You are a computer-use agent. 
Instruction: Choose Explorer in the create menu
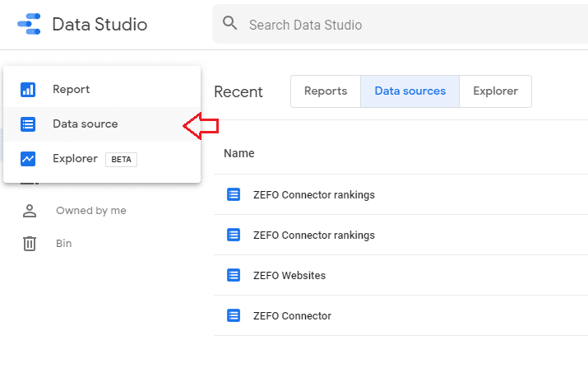pyautogui.click(x=102, y=159)
